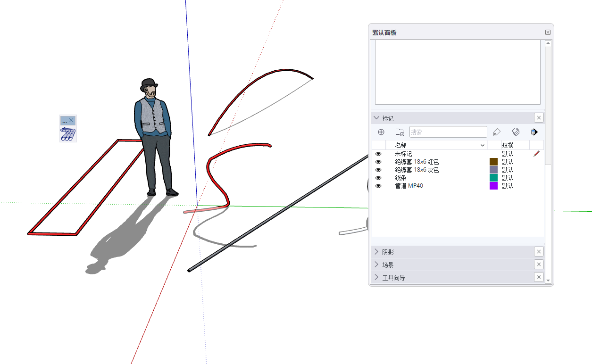This screenshot has width=592, height=364.
Task: Click the 短横 column header
Action: (x=508, y=145)
